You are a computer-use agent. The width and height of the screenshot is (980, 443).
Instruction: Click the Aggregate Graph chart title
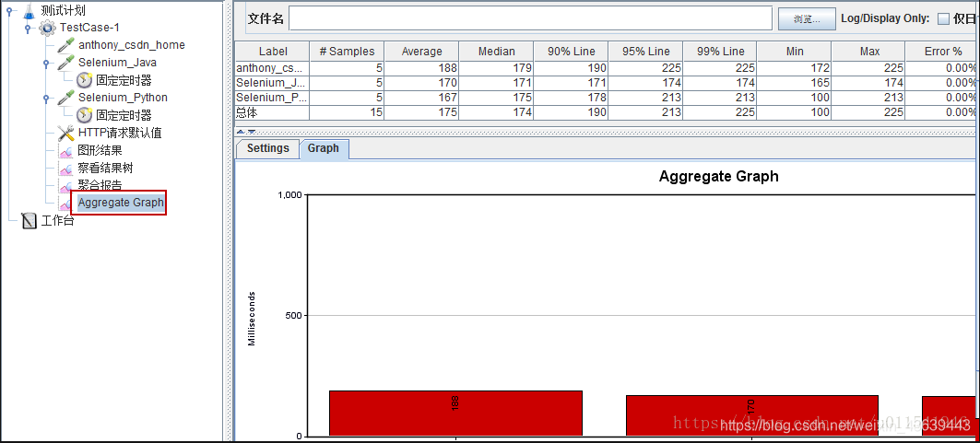tap(719, 177)
